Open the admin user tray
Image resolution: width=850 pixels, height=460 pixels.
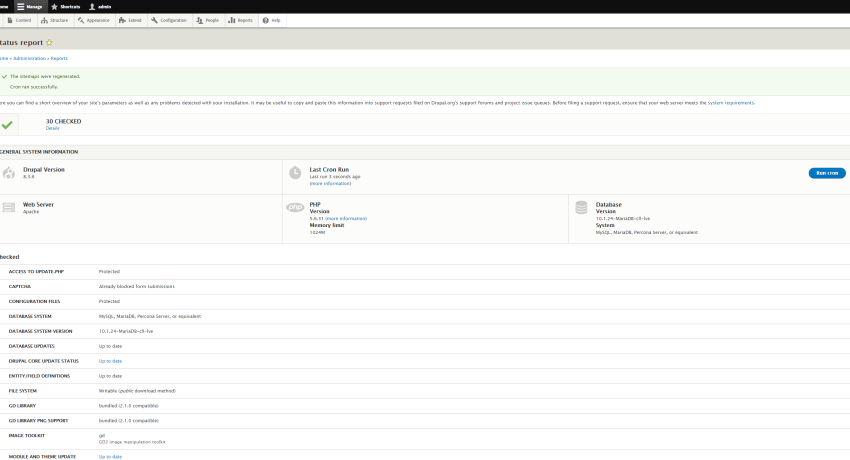(100, 6)
